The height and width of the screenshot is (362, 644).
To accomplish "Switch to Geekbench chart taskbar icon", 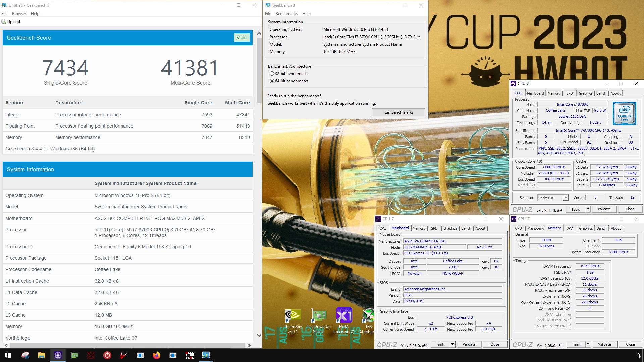I will [206, 355].
